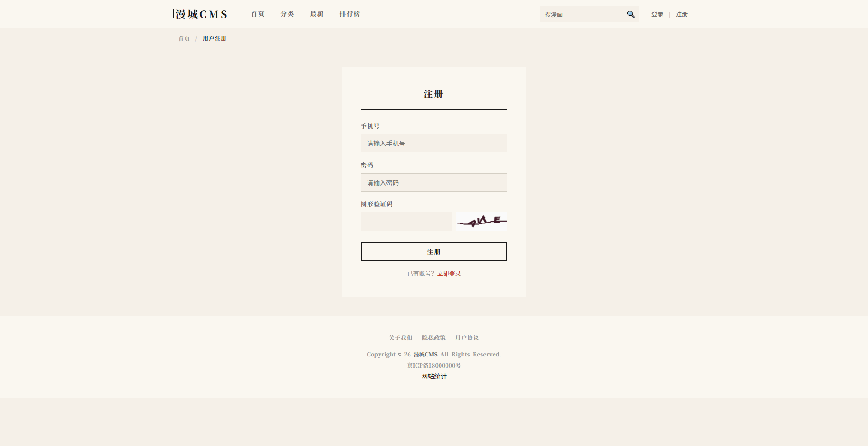The height and width of the screenshot is (446, 868).
Task: Follow the 立即登录 link
Action: click(449, 274)
